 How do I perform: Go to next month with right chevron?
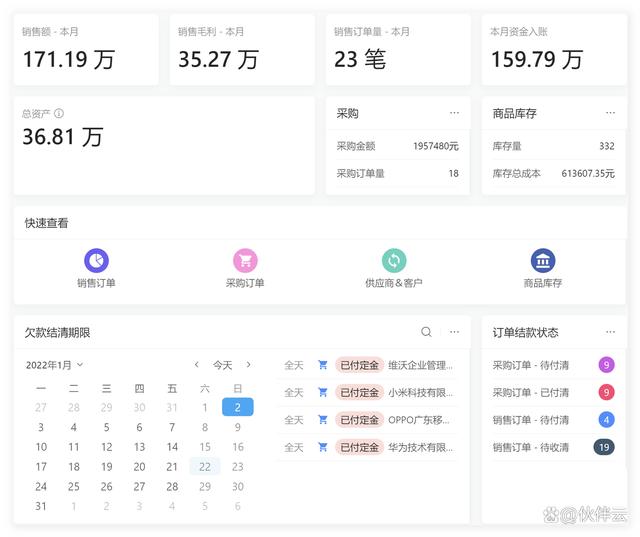(x=249, y=365)
